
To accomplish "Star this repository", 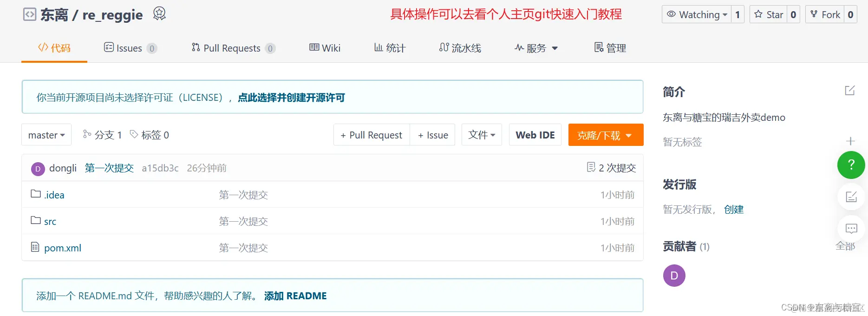I will pyautogui.click(x=769, y=14).
